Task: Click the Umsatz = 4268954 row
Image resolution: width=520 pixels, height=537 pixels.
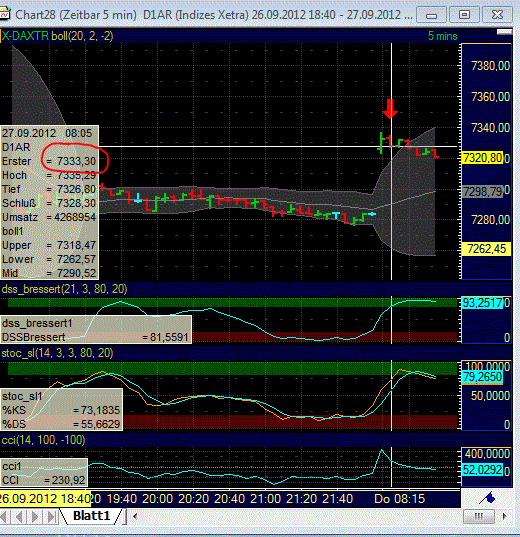Action: pos(49,217)
